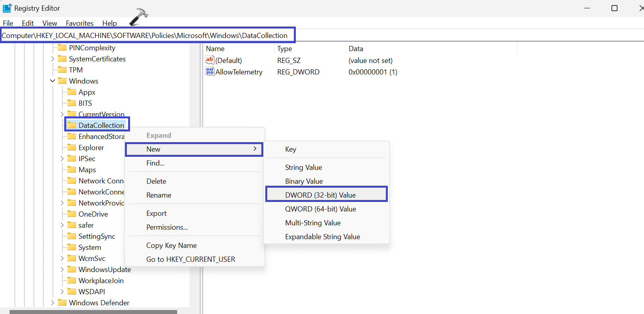Select String Value in New submenu
The width and height of the screenshot is (644, 314).
coord(303,167)
